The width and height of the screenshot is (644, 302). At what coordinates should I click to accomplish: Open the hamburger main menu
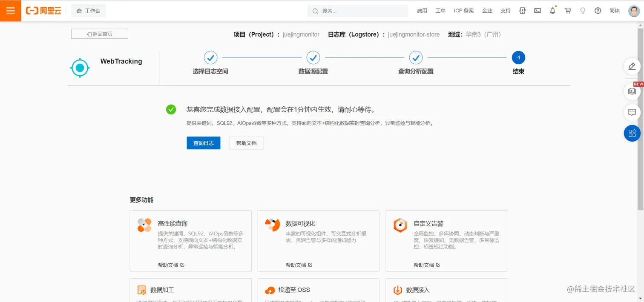click(x=11, y=11)
